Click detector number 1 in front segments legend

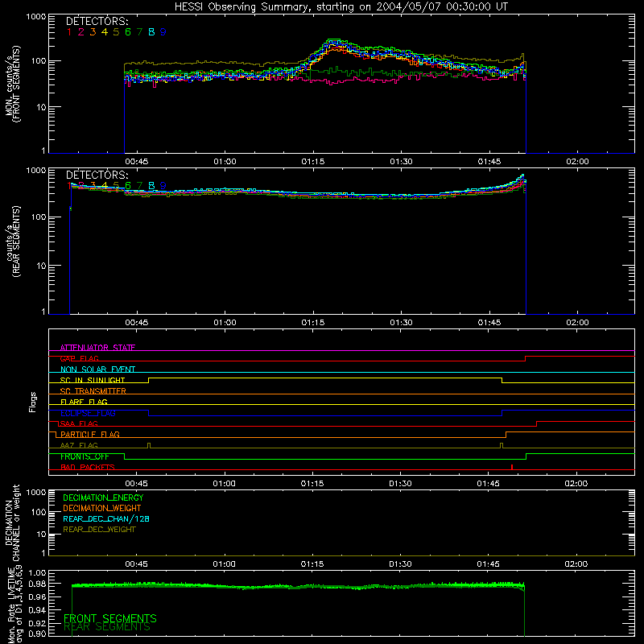(69, 32)
